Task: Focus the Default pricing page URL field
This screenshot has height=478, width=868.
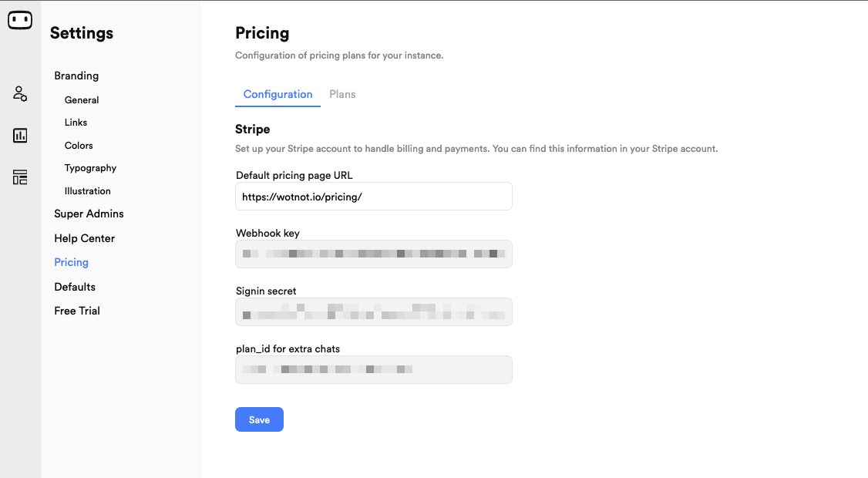Action: 374,197
